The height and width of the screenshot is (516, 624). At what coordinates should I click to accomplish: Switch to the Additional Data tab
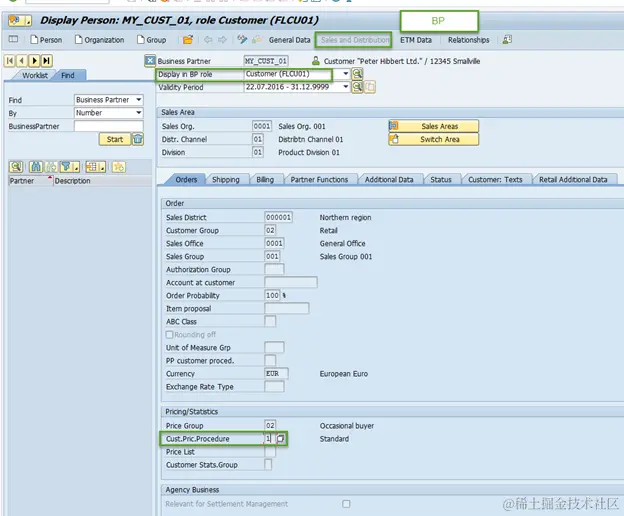389,179
